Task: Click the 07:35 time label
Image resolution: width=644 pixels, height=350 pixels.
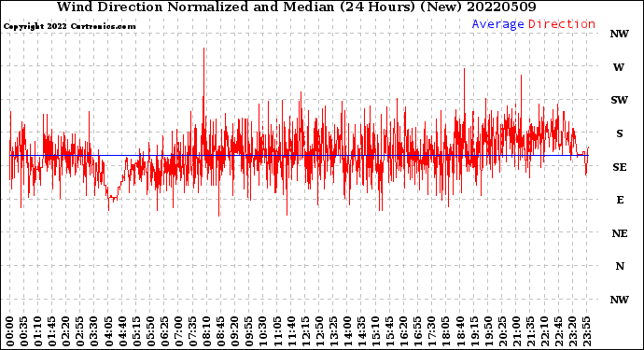Action: [x=192, y=331]
